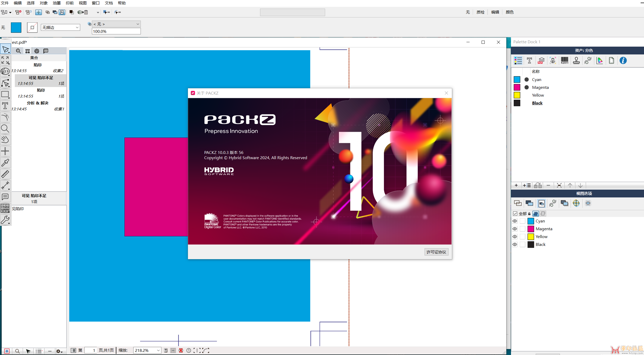
Task: Select the Note comment tool in left toolbar
Action: (x=5, y=197)
